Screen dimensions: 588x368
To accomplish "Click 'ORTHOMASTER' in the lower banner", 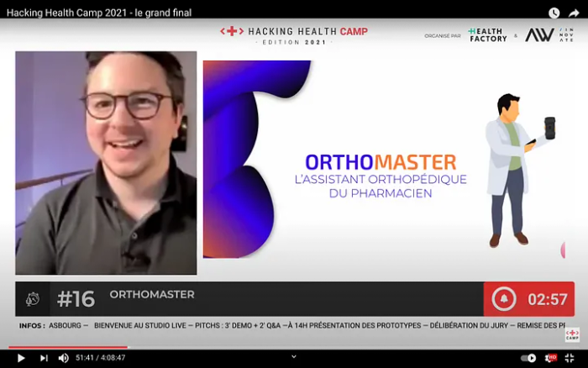I will coord(152,294).
